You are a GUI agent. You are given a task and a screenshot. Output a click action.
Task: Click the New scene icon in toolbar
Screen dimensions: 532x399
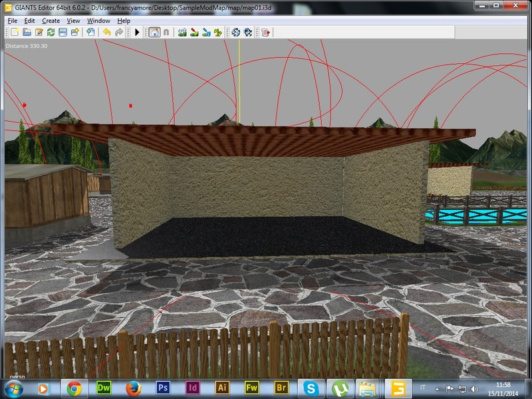[15, 32]
